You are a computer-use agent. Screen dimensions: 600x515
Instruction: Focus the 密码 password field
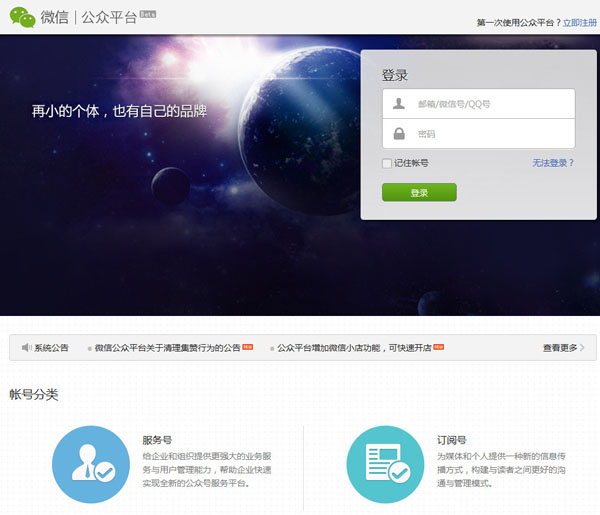pos(479,134)
